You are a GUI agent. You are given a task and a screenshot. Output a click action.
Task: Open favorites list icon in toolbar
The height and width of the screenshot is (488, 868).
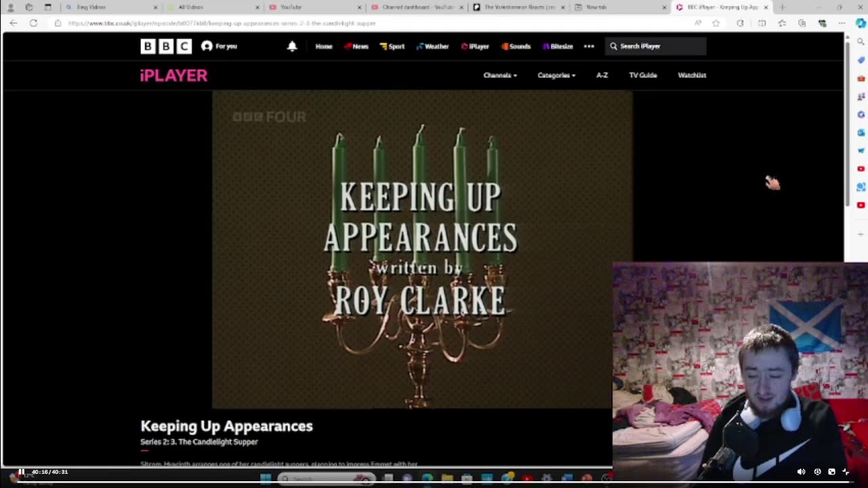pos(782,23)
